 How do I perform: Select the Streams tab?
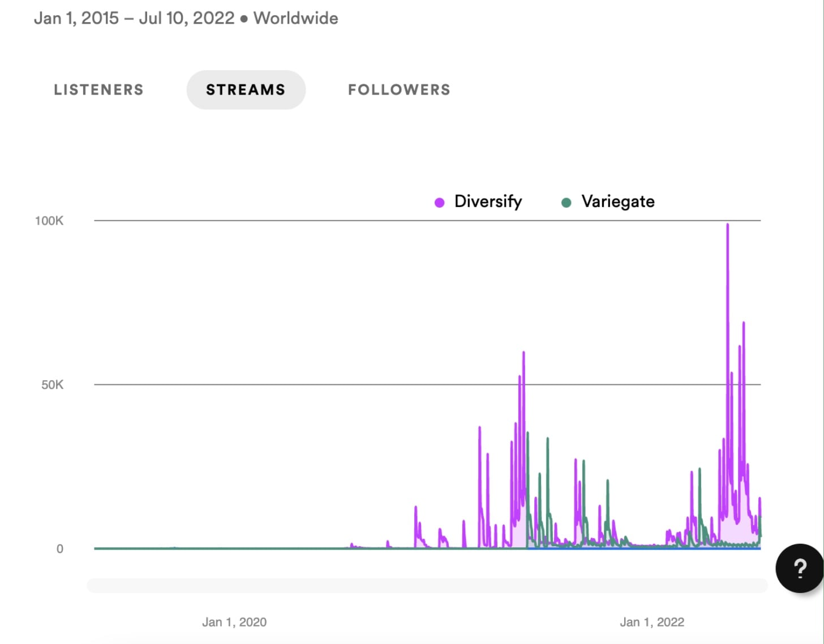pyautogui.click(x=246, y=89)
